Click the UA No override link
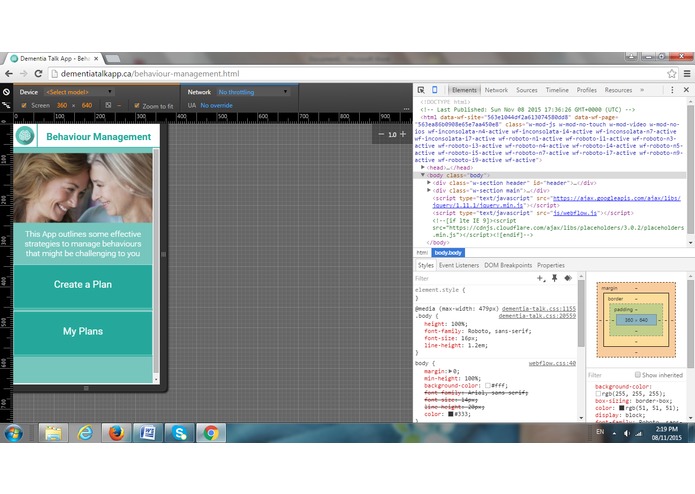Image resolution: width=695 pixels, height=494 pixels. tap(216, 105)
